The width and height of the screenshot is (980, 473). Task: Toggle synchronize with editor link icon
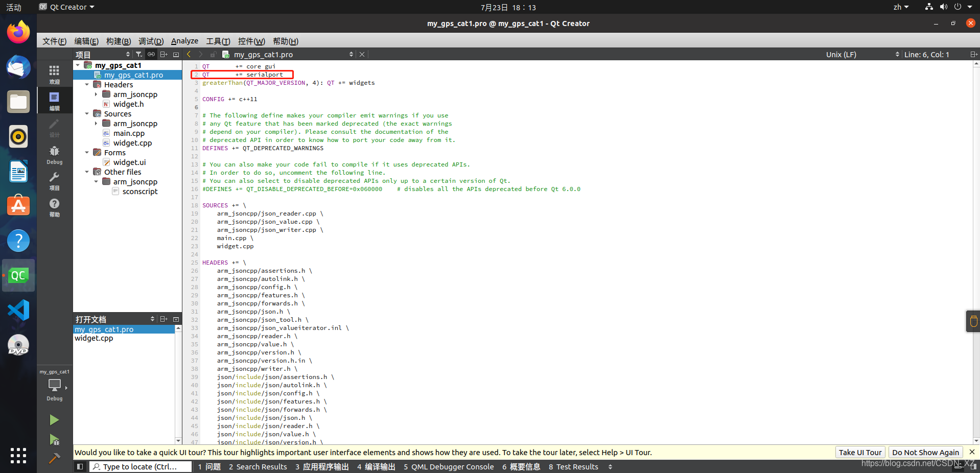point(151,54)
